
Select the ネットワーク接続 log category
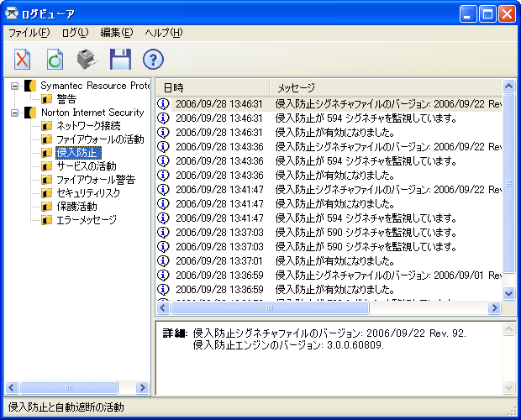tap(88, 126)
